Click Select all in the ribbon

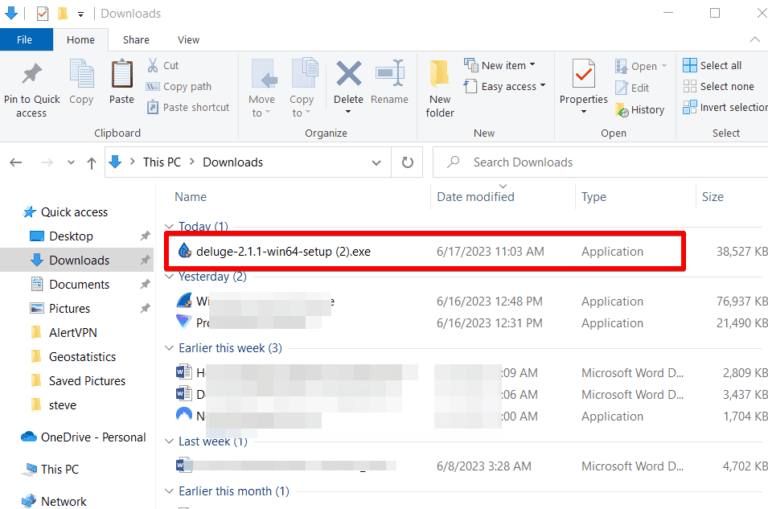(x=712, y=66)
